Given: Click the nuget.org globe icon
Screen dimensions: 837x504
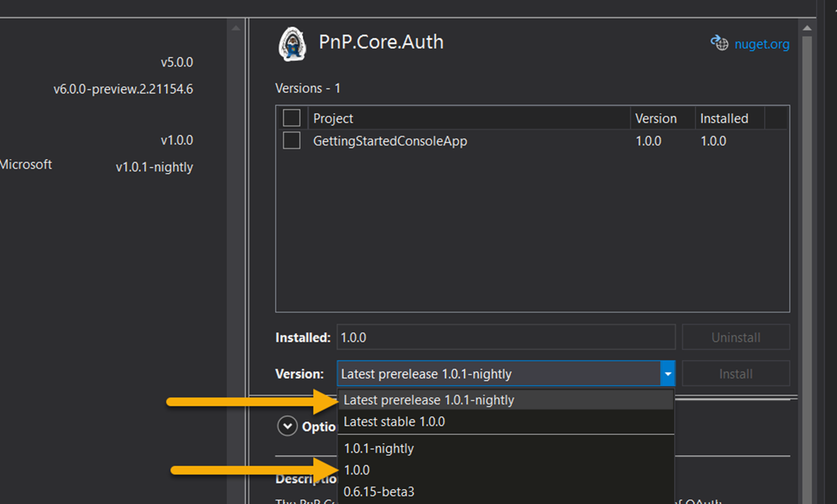Looking at the screenshot, I should pos(719,44).
